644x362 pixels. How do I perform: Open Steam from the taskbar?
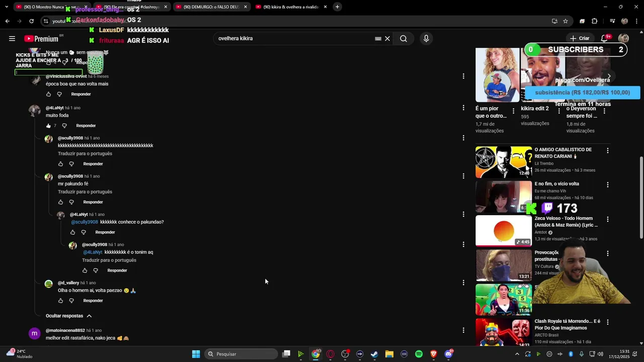tap(374, 354)
